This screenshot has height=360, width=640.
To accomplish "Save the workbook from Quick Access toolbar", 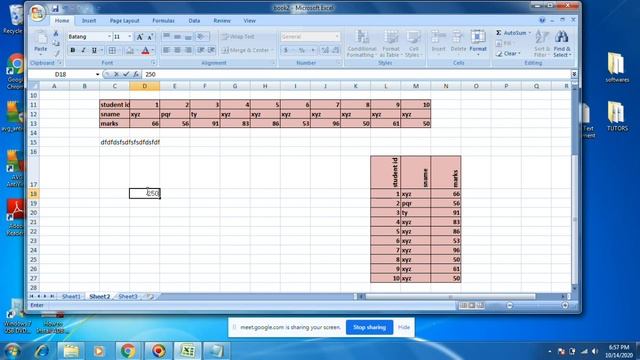I will 55,8.
